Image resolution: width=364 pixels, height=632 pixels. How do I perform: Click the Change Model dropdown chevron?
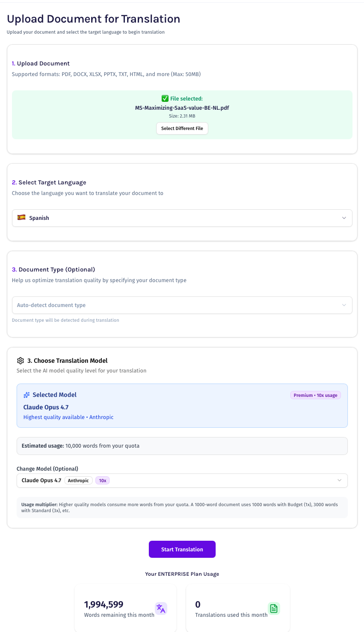[x=340, y=480]
